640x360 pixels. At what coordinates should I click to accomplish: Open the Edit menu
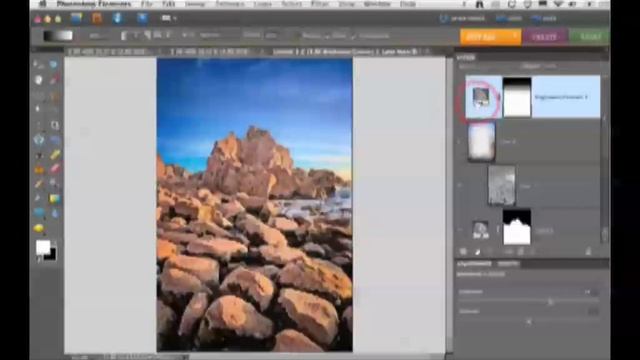169,4
